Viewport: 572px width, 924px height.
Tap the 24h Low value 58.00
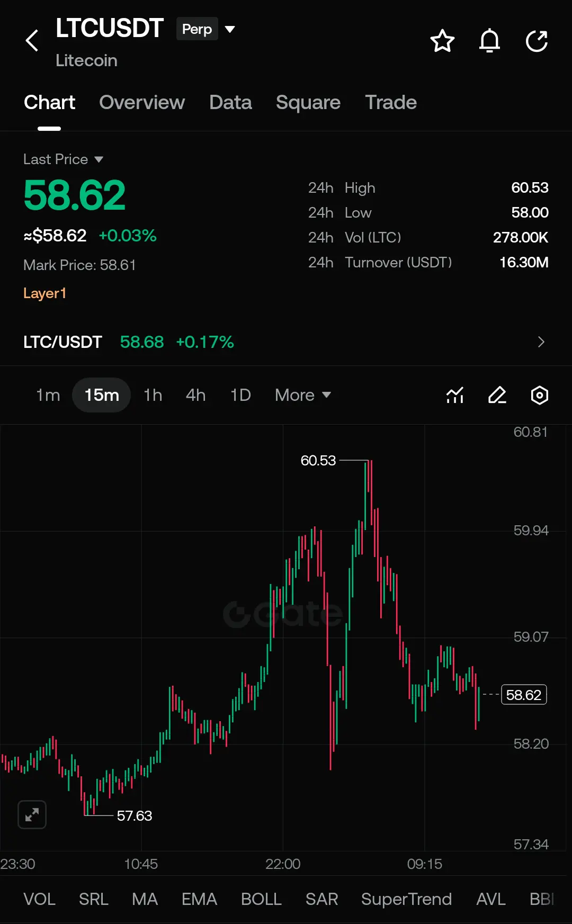click(530, 212)
